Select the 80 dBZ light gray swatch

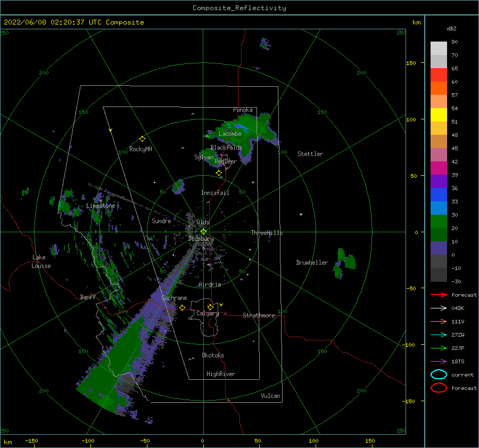[439, 48]
